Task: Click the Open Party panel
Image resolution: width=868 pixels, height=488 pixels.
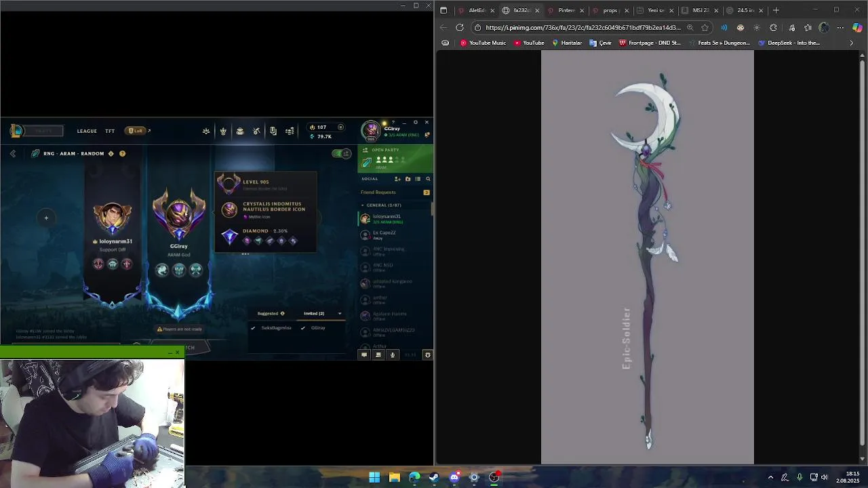Action: pyautogui.click(x=395, y=159)
